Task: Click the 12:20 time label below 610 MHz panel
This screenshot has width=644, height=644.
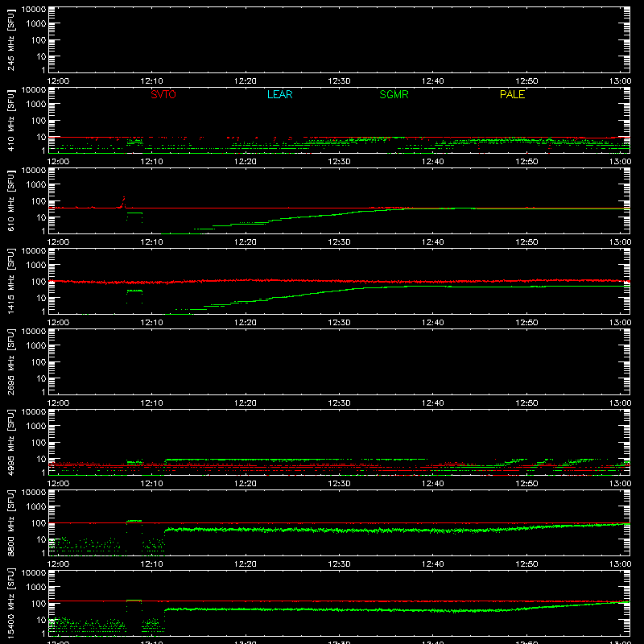Action: pos(246,242)
